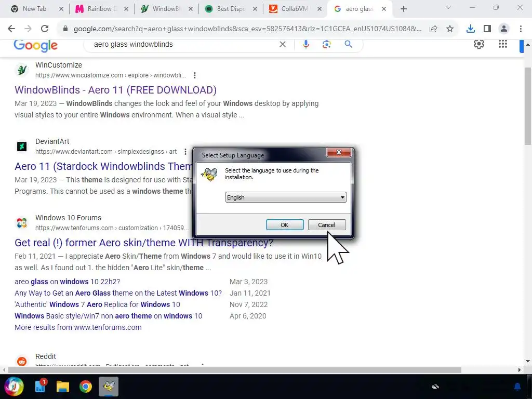Close the CollabVM tab
Screen dimensions: 532x399
pyautogui.click(x=320, y=9)
